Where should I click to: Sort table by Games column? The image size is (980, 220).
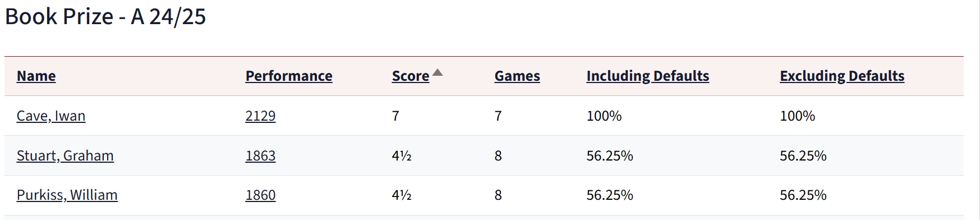coord(517,76)
